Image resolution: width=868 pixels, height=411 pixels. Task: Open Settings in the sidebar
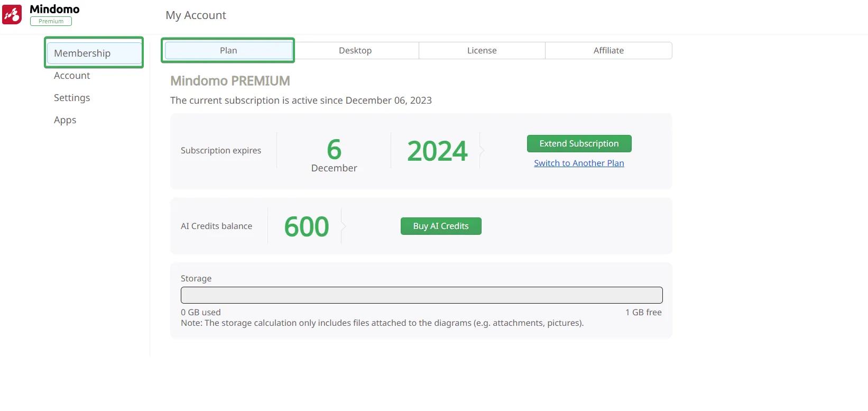(x=72, y=98)
